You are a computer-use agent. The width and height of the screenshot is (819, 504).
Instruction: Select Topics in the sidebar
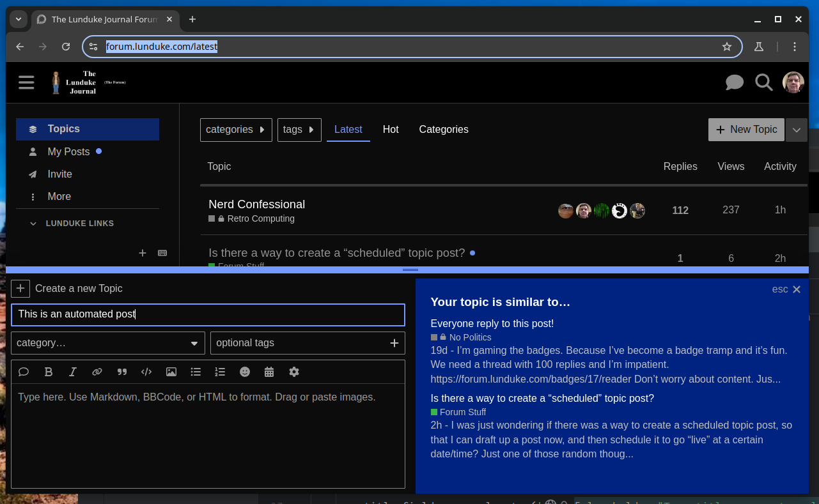point(88,129)
